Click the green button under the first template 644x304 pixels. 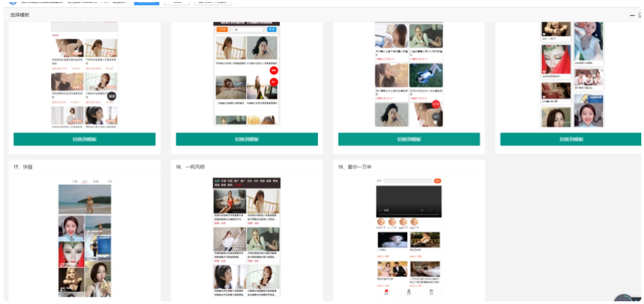pyautogui.click(x=84, y=139)
